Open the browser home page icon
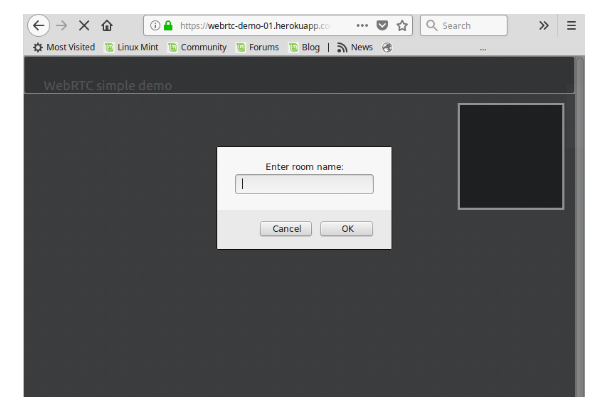599x416 pixels. point(107,26)
